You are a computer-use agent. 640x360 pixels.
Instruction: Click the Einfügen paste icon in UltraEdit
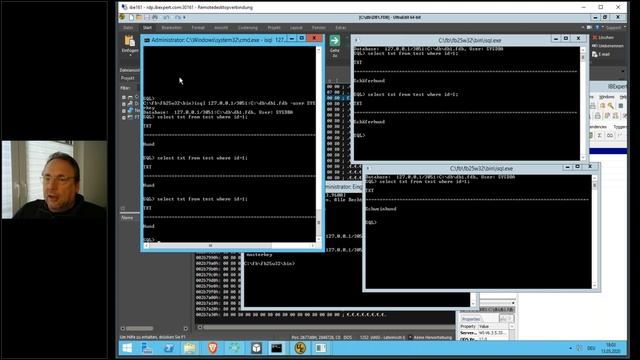point(130,41)
